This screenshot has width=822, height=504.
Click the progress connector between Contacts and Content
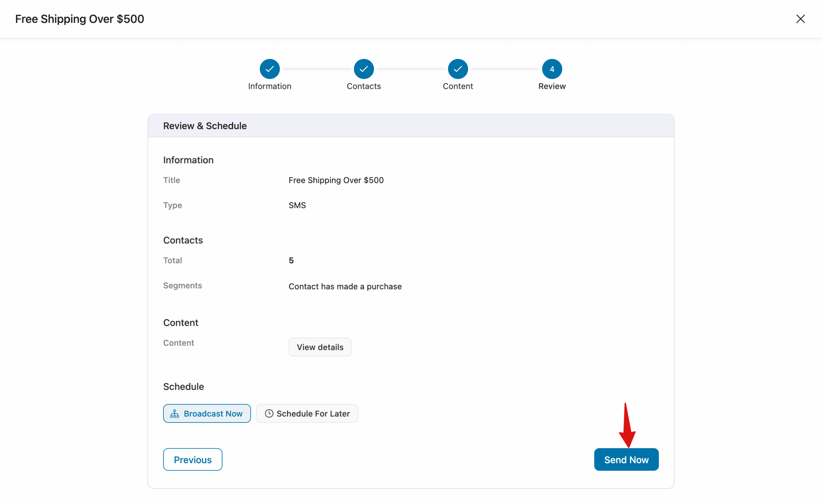410,69
